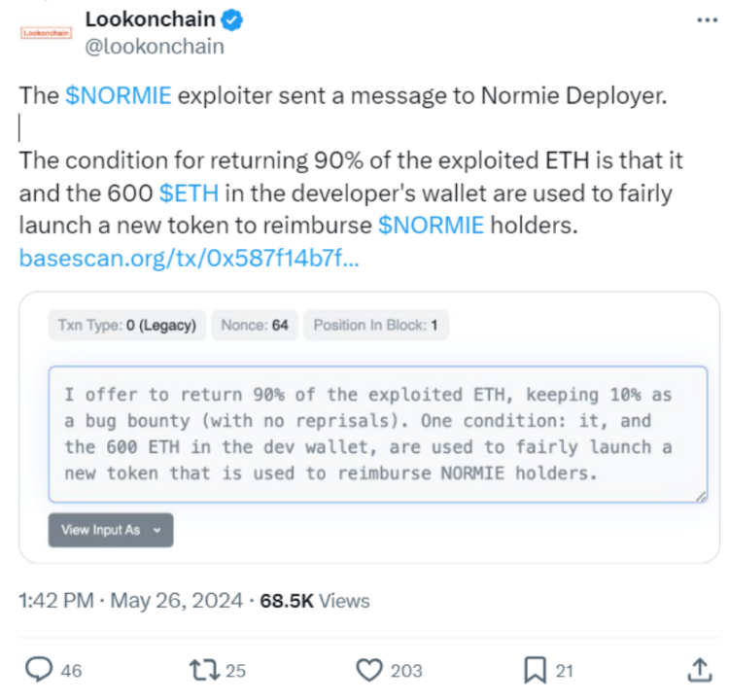Expand the View Input As dropdown
This screenshot has width=729, height=700.
(111, 530)
